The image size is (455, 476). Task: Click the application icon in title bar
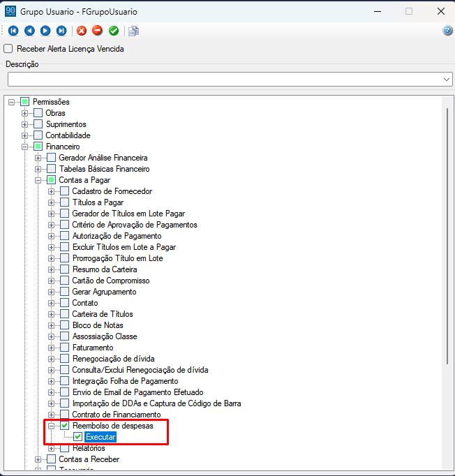[10, 11]
